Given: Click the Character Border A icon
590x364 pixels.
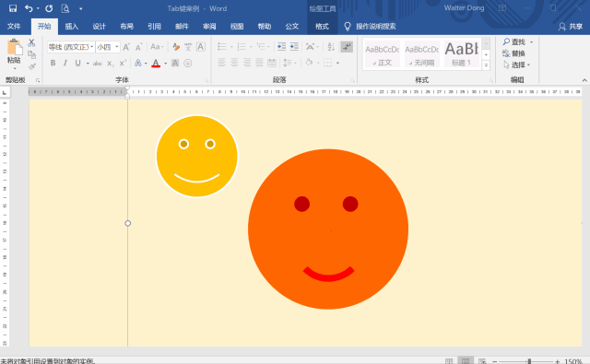Looking at the screenshot, I should pyautogui.click(x=201, y=47).
